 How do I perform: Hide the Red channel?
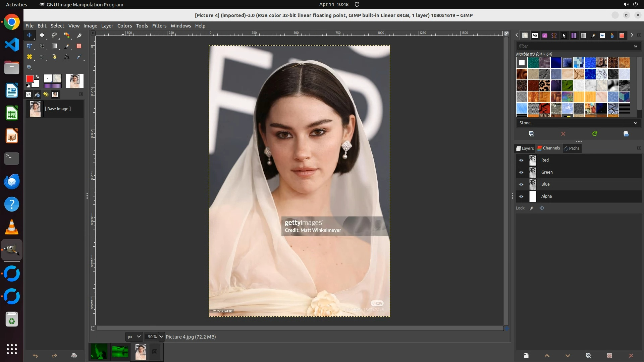tap(521, 160)
